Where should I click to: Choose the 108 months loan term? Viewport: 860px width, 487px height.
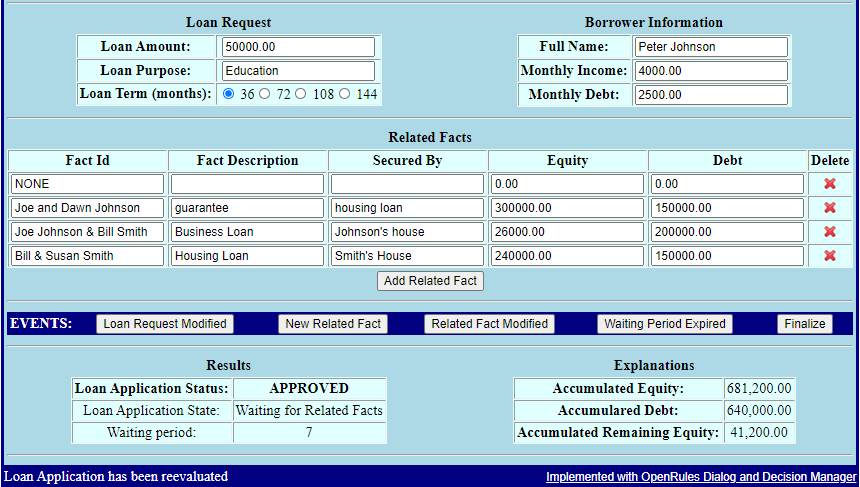click(301, 94)
